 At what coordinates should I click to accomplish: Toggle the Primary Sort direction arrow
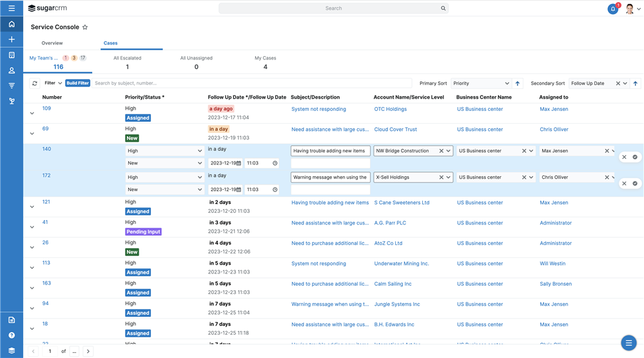(x=518, y=83)
